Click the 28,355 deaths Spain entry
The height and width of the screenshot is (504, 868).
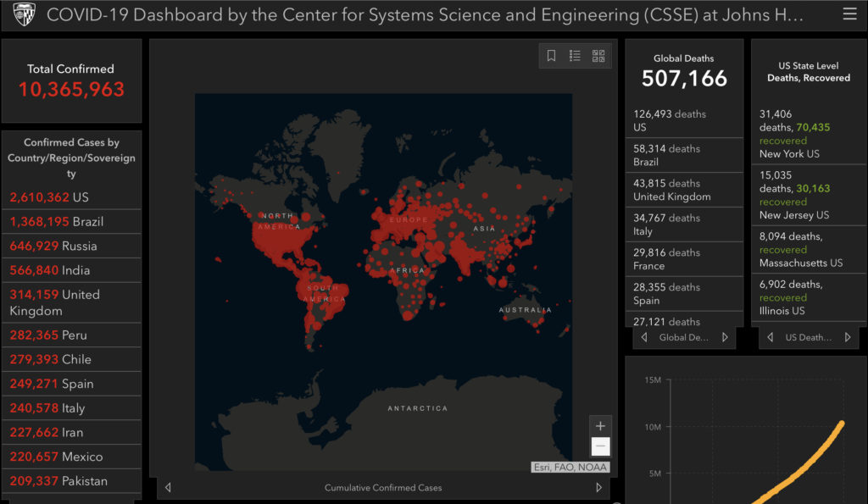pos(684,294)
